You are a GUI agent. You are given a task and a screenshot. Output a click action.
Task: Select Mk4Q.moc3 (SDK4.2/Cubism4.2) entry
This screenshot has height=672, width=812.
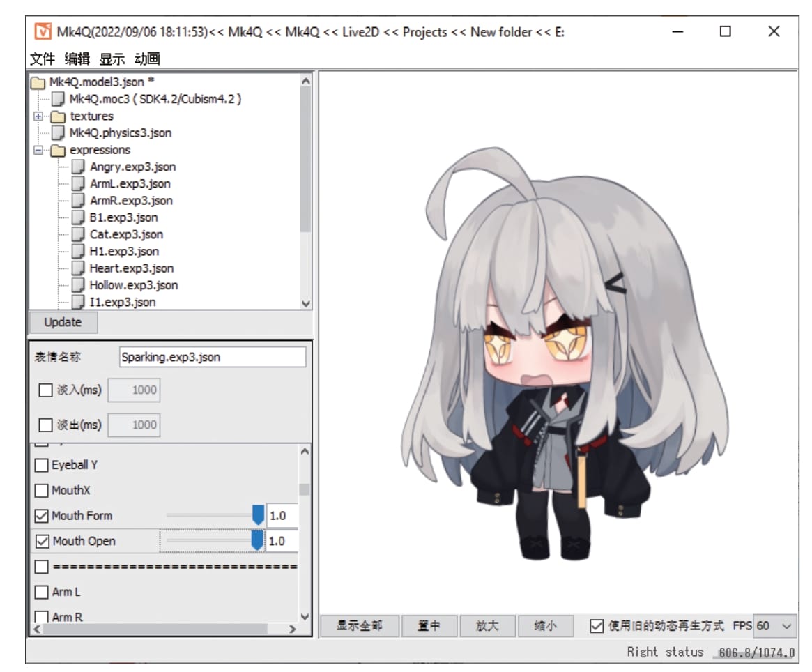(x=155, y=99)
